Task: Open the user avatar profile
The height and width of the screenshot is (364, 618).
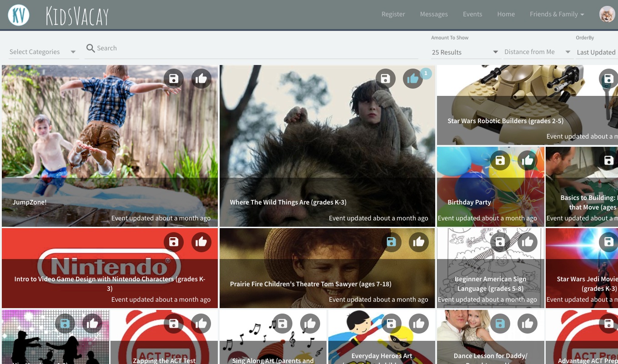Action: coord(607,14)
